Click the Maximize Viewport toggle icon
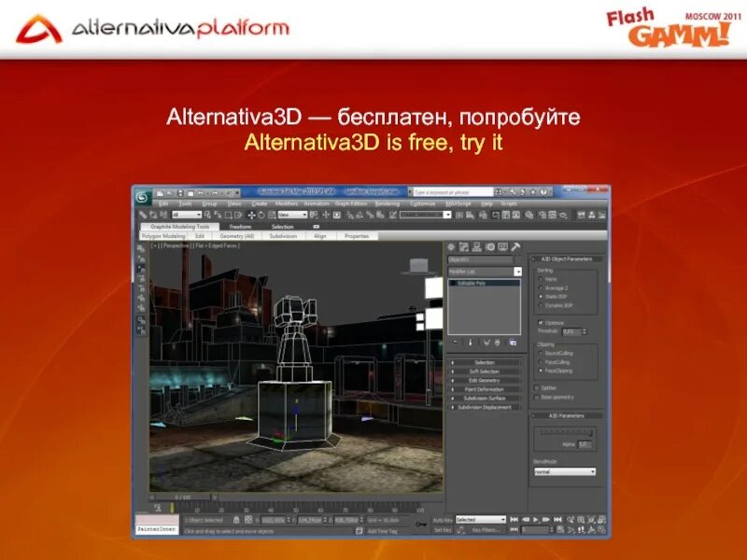 [602, 530]
